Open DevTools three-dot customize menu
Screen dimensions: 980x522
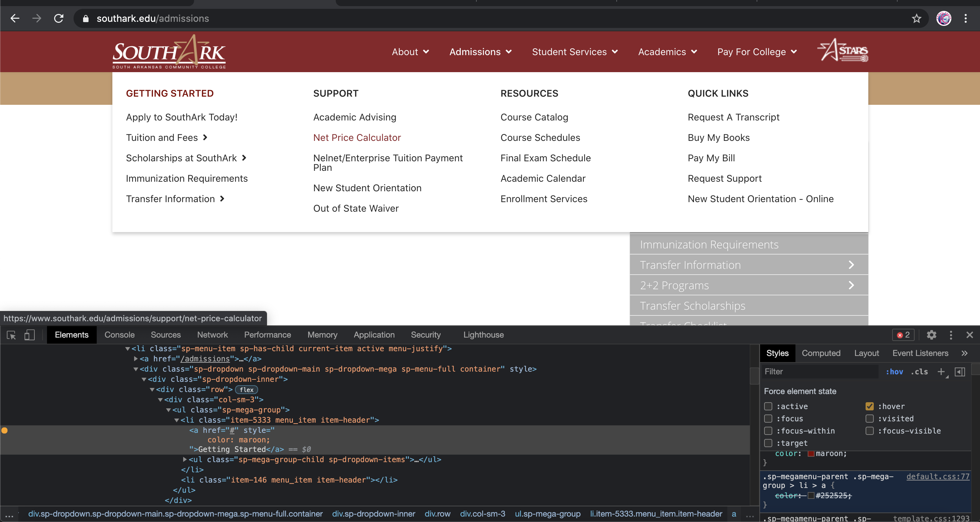coord(951,335)
